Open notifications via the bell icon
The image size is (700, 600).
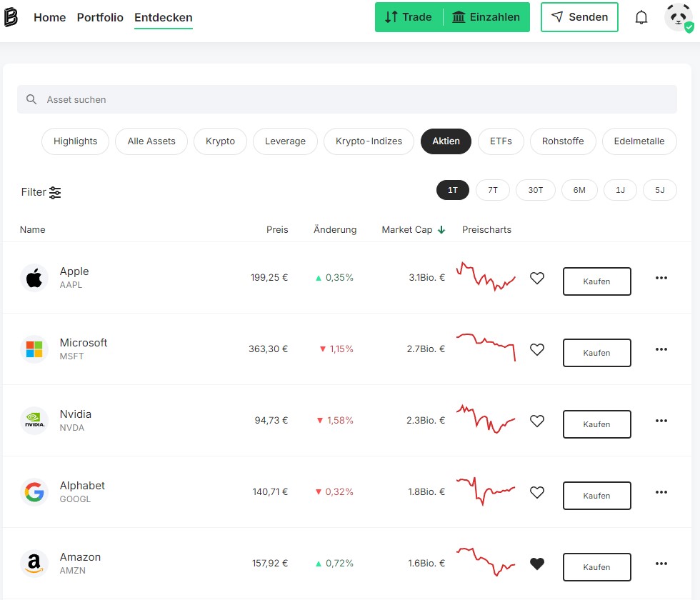(641, 16)
